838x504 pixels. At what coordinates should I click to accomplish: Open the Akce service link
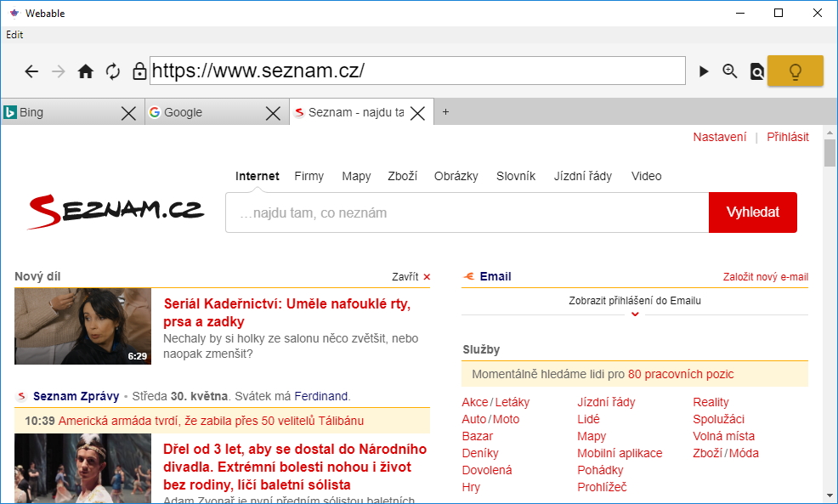point(475,402)
